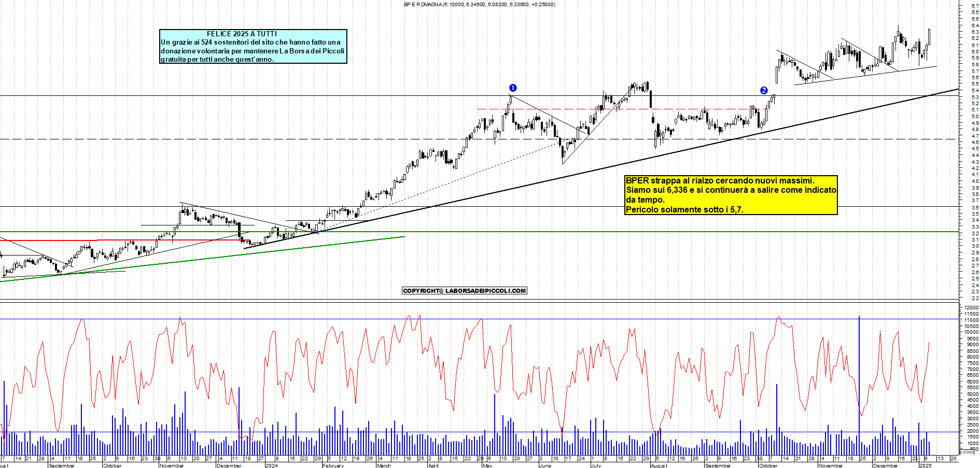Image resolution: width=980 pixels, height=468 pixels.
Task: Click the 4.0 price axis label
Action: tap(975, 181)
